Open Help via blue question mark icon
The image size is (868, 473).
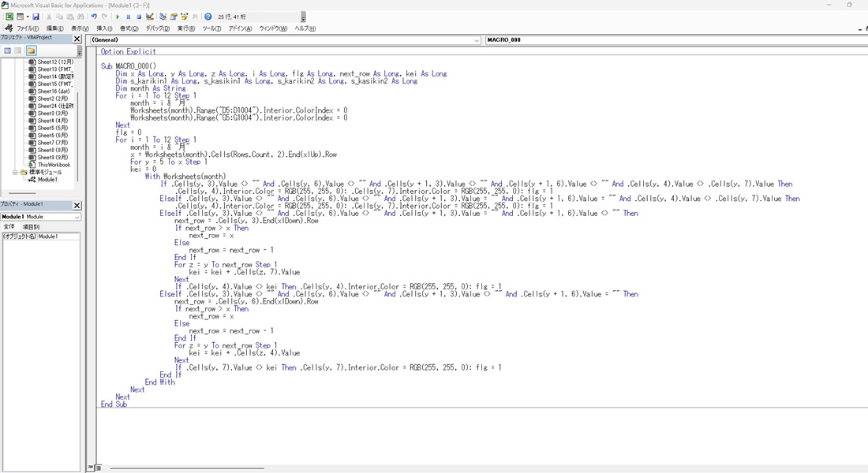click(208, 17)
